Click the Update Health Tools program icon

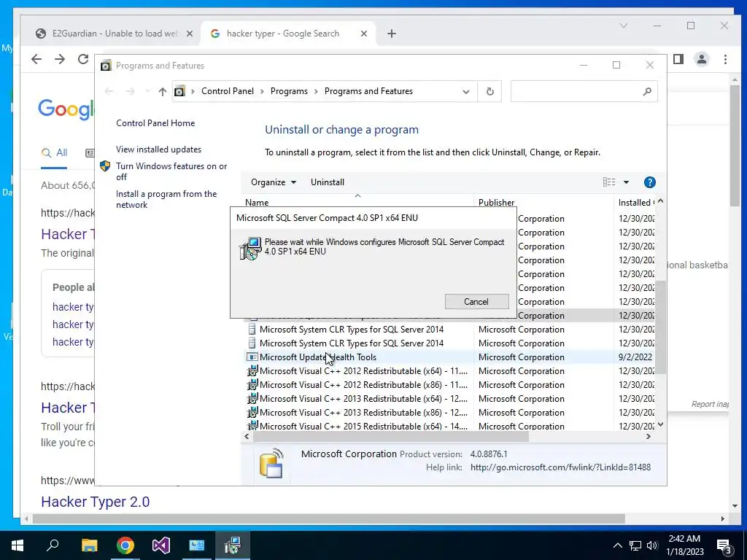(x=252, y=357)
